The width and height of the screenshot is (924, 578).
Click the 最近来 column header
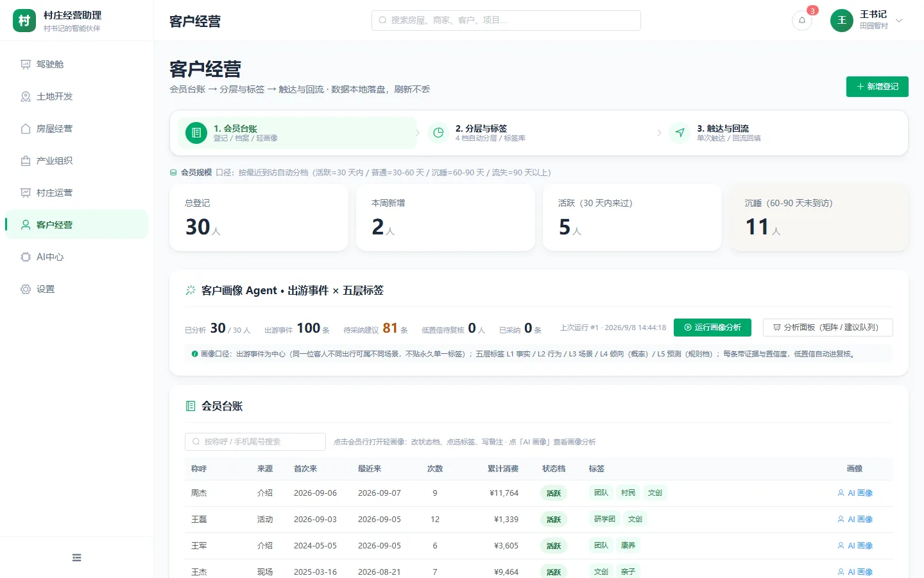click(x=370, y=469)
